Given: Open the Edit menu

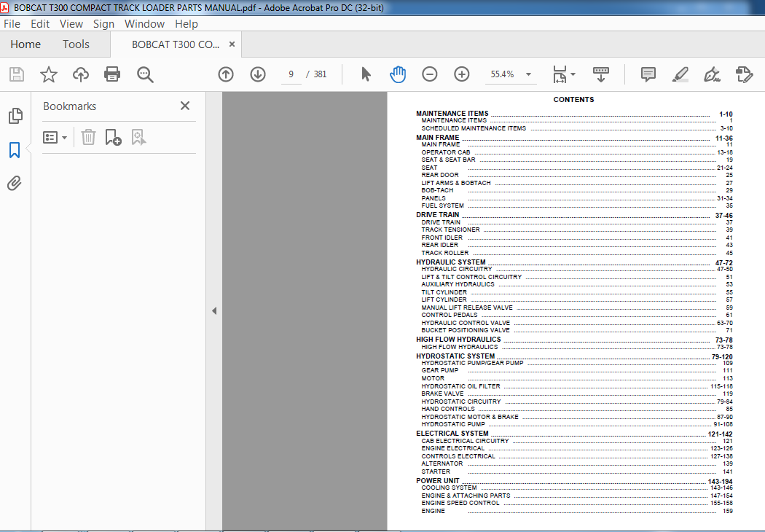Looking at the screenshot, I should tap(40, 24).
